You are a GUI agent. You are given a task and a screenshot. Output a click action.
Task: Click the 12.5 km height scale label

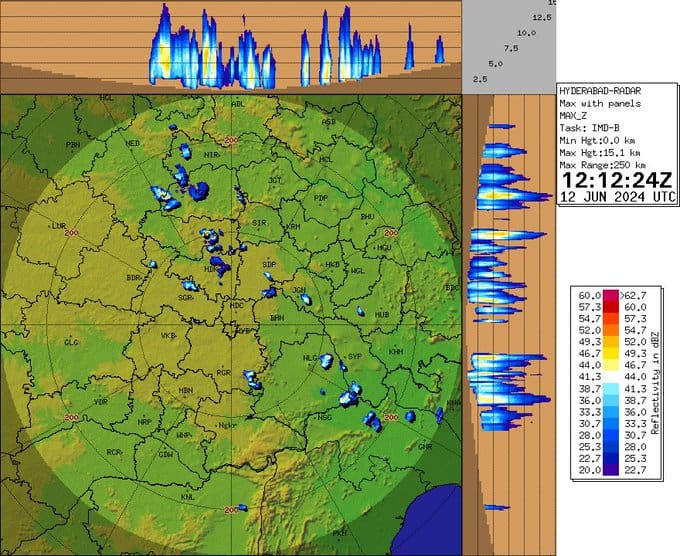(x=542, y=17)
